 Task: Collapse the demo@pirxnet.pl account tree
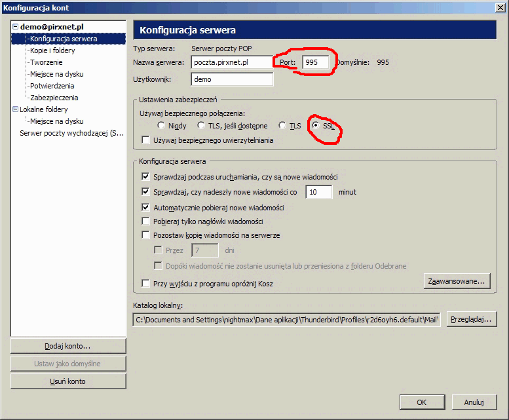coord(15,27)
